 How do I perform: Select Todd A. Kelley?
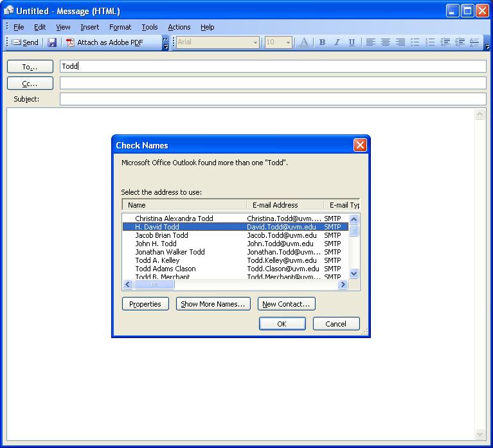point(235,260)
